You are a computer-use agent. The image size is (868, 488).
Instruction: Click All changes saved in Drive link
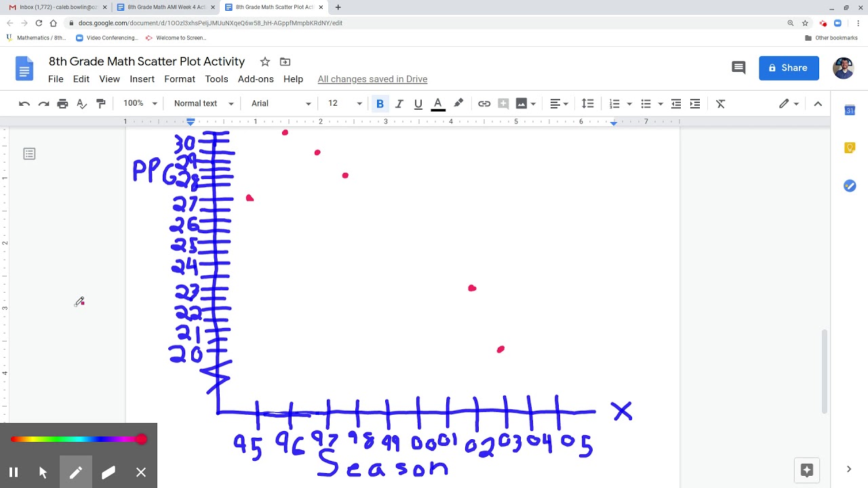pyautogui.click(x=372, y=79)
